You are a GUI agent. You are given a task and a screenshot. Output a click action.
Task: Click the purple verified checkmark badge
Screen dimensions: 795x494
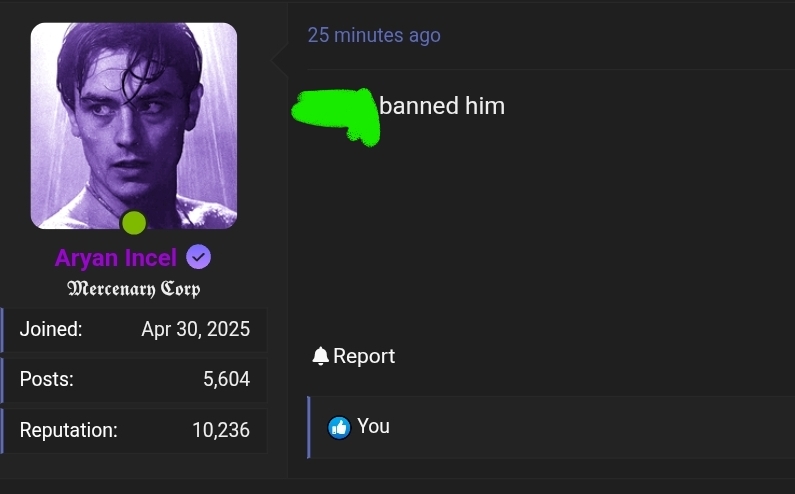(198, 257)
